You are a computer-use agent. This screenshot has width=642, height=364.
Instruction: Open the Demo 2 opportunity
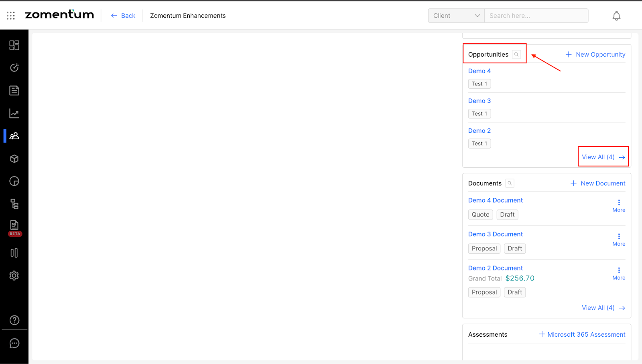(x=479, y=131)
